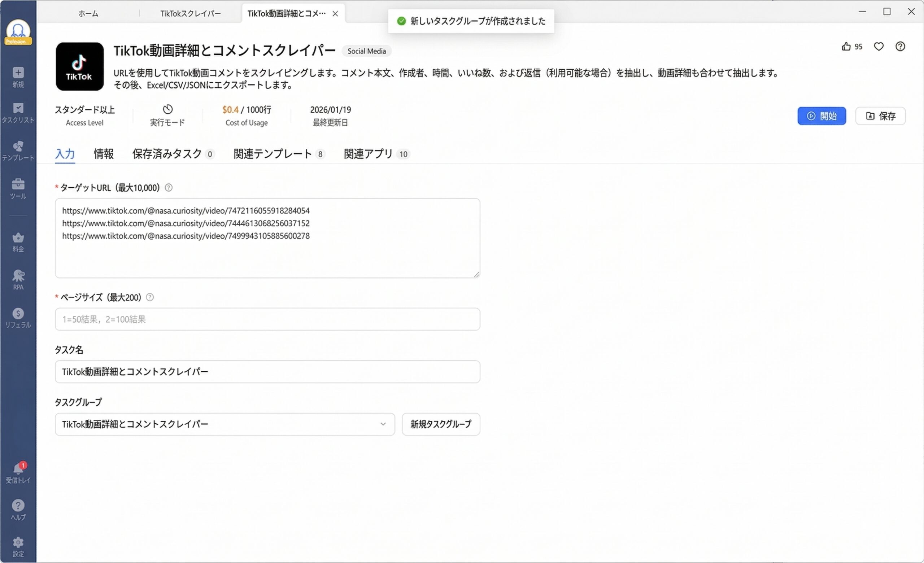Click the ページサイズ input field

click(267, 319)
